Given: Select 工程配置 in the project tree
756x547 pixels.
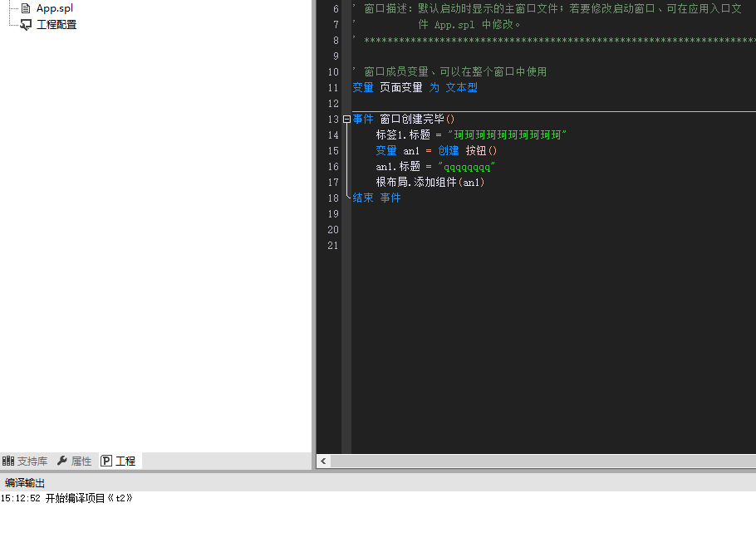Looking at the screenshot, I should 56,25.
